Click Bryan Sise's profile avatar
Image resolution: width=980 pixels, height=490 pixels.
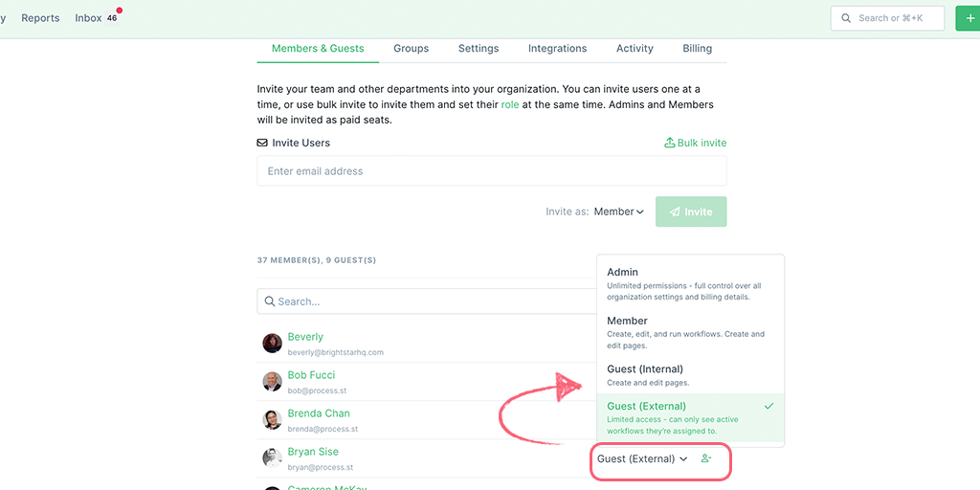pyautogui.click(x=272, y=457)
